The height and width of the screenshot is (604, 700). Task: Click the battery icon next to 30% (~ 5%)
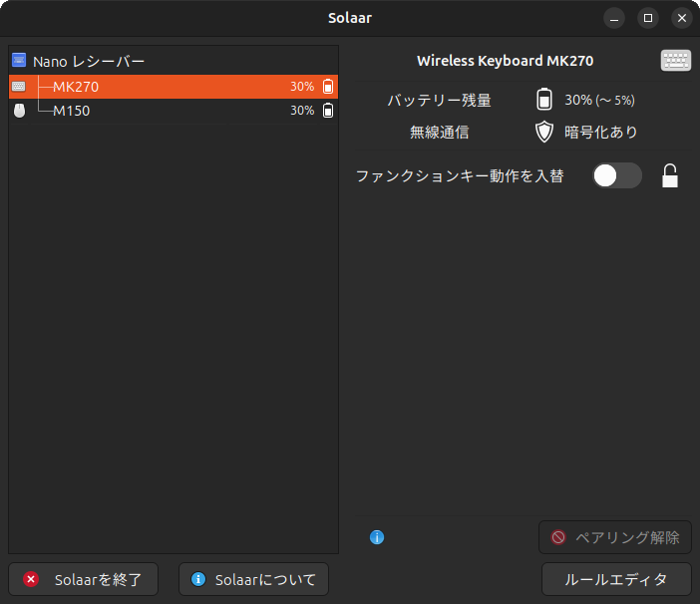coord(544,99)
